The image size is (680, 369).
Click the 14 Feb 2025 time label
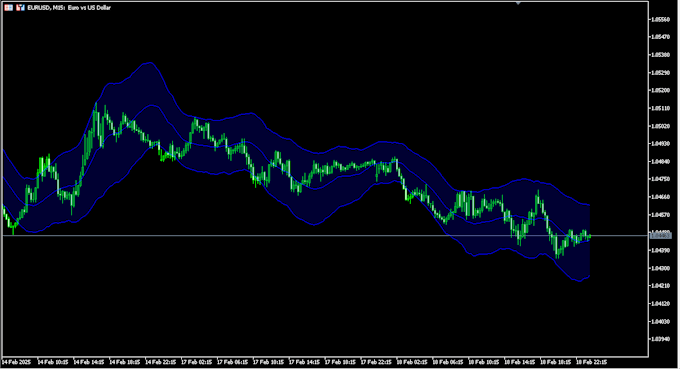pos(16,362)
